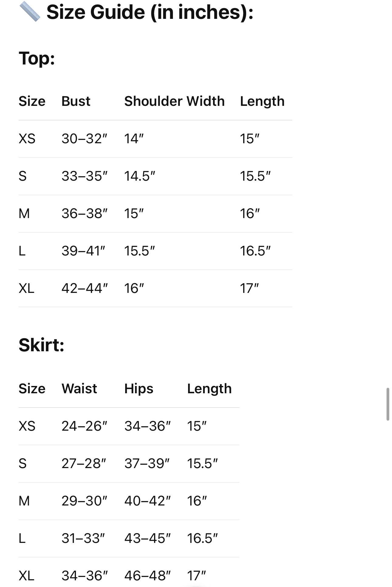Click the ruler emoji icon beside Size Guide
The height and width of the screenshot is (587, 392).
coord(29,12)
